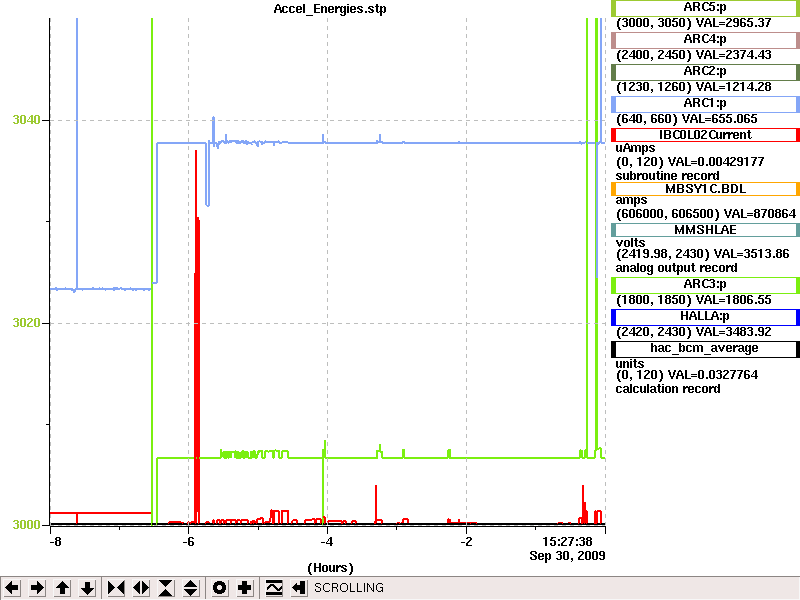Click the waveform auto-scale toolbar icon
Screen dimensions: 800x600
click(x=274, y=588)
